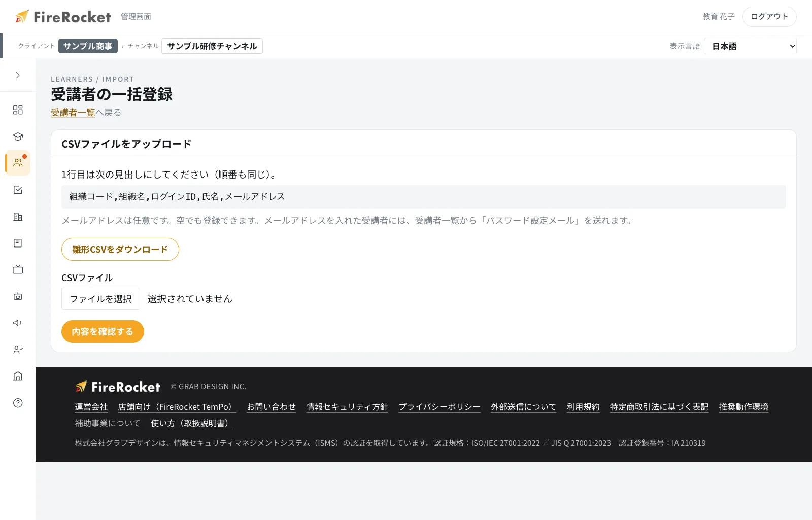Open the 外部送信について link
This screenshot has width=812, height=520.
pos(524,407)
